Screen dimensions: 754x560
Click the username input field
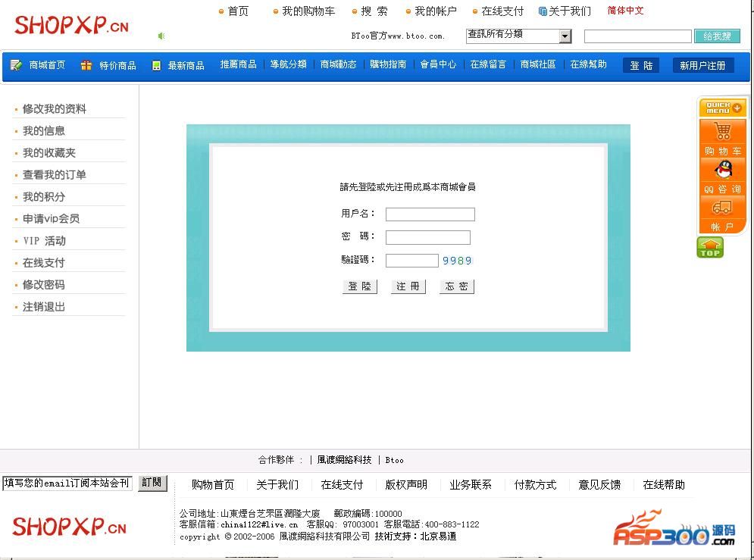430,214
